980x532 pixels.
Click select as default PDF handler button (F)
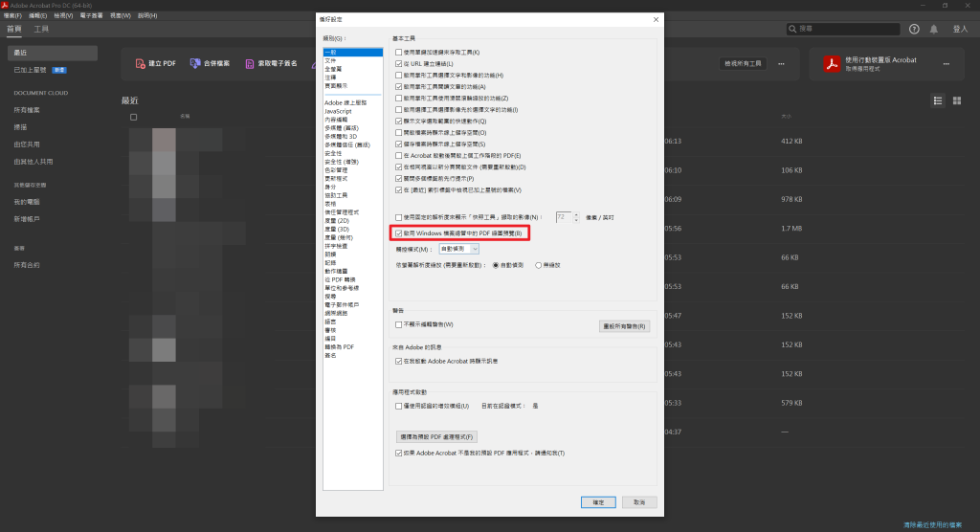pos(436,437)
